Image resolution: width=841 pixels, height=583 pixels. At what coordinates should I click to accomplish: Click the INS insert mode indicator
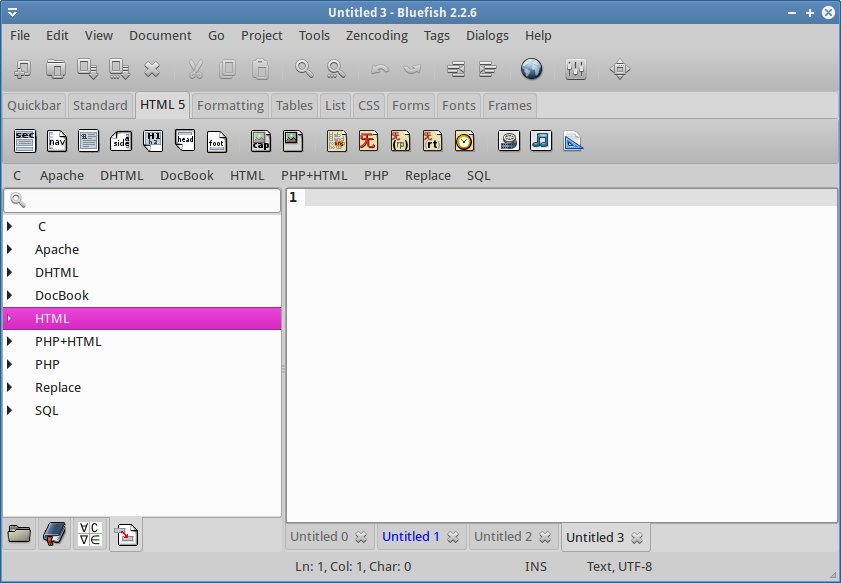(x=535, y=566)
